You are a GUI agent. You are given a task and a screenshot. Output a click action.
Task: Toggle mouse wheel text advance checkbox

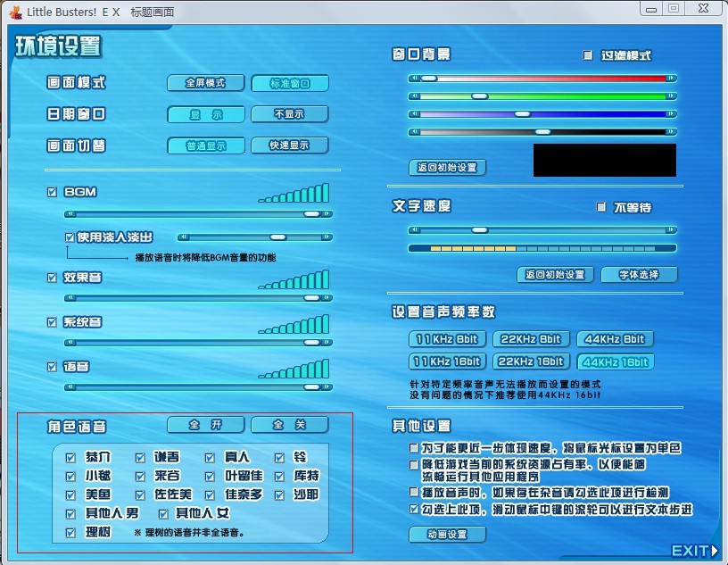tap(414, 509)
